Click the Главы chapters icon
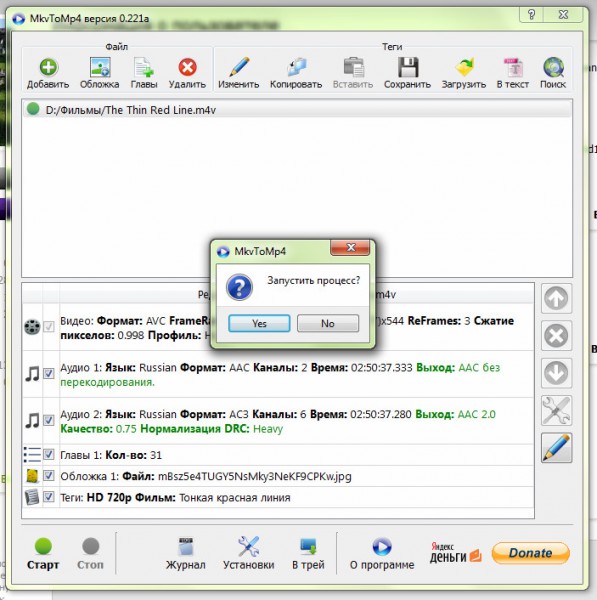 pos(144,67)
